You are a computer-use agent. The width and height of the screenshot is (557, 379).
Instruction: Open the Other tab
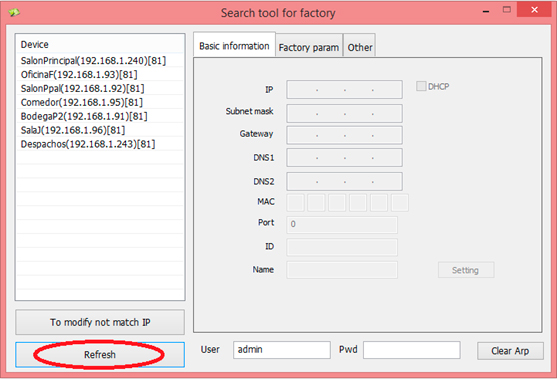(359, 46)
